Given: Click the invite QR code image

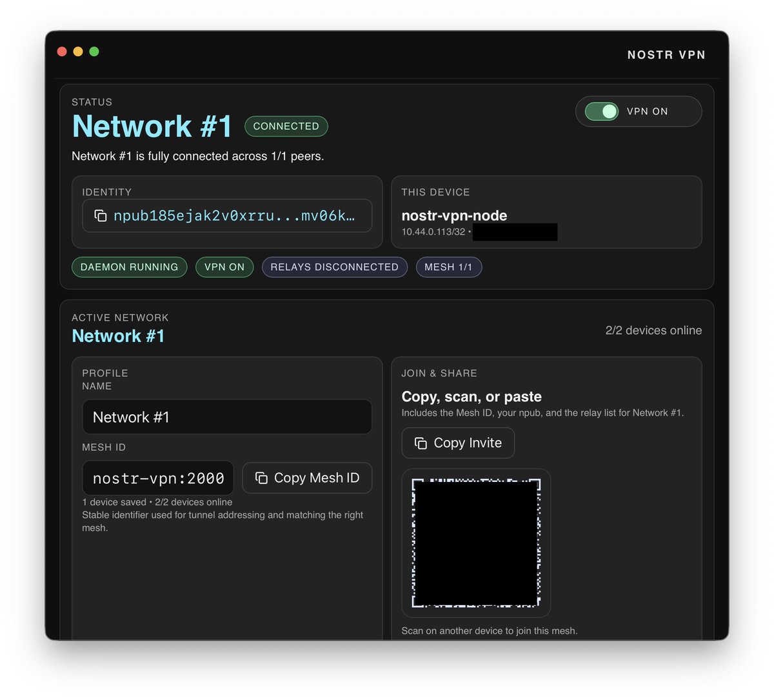Looking at the screenshot, I should pyautogui.click(x=476, y=543).
